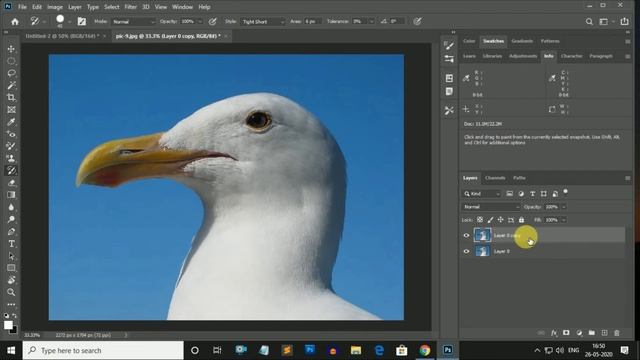Select the Eraser tool
This screenshot has height=360, width=640.
[x=11, y=183]
